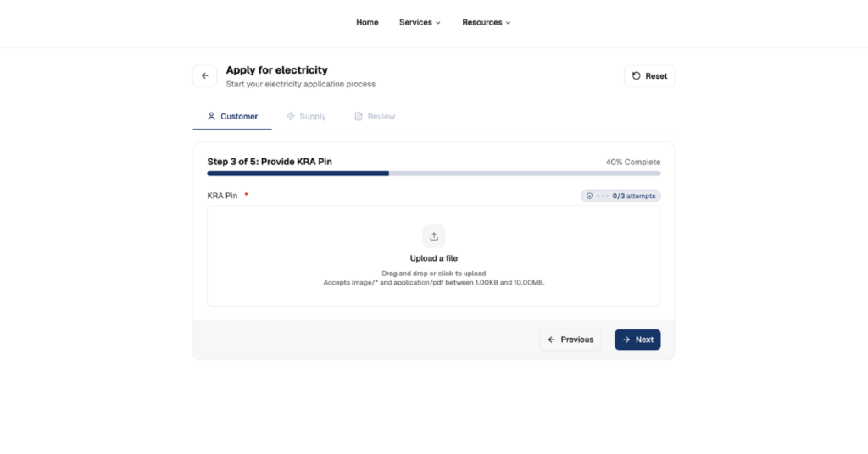868x454 pixels.
Task: Click the Customer tab person icon
Action: (211, 116)
